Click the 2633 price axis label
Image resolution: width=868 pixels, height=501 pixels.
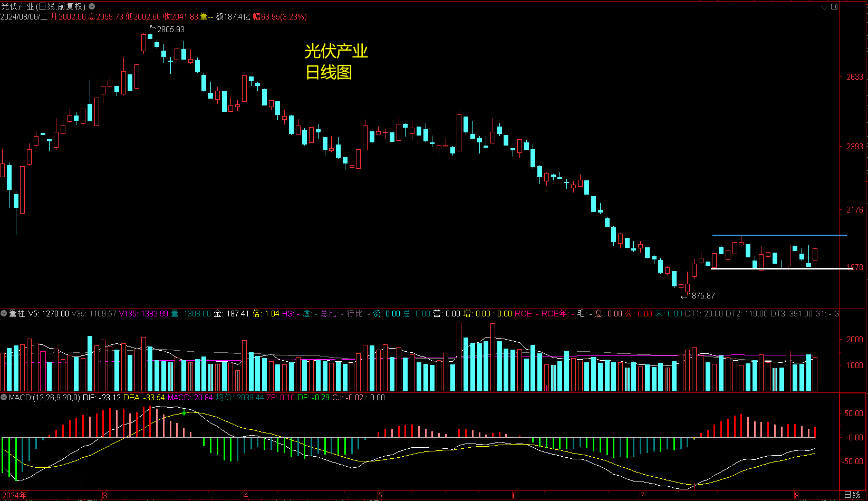pyautogui.click(x=855, y=77)
